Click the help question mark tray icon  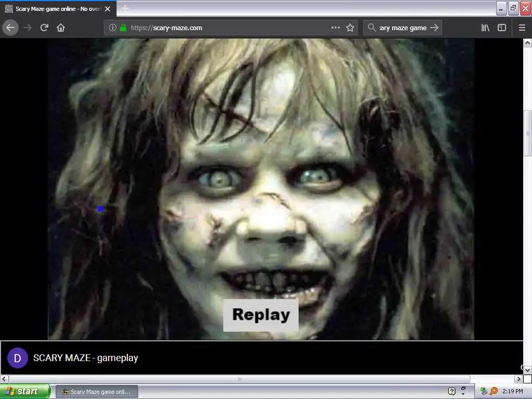coord(451,392)
